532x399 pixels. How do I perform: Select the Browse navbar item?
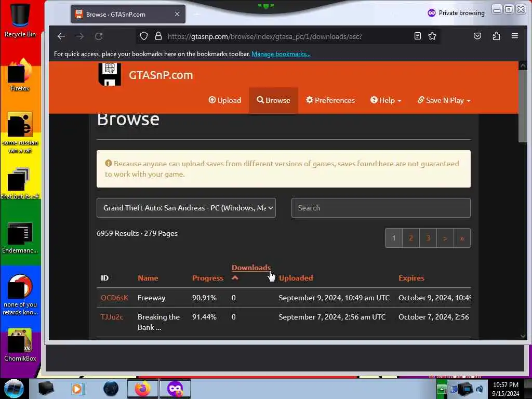click(273, 100)
